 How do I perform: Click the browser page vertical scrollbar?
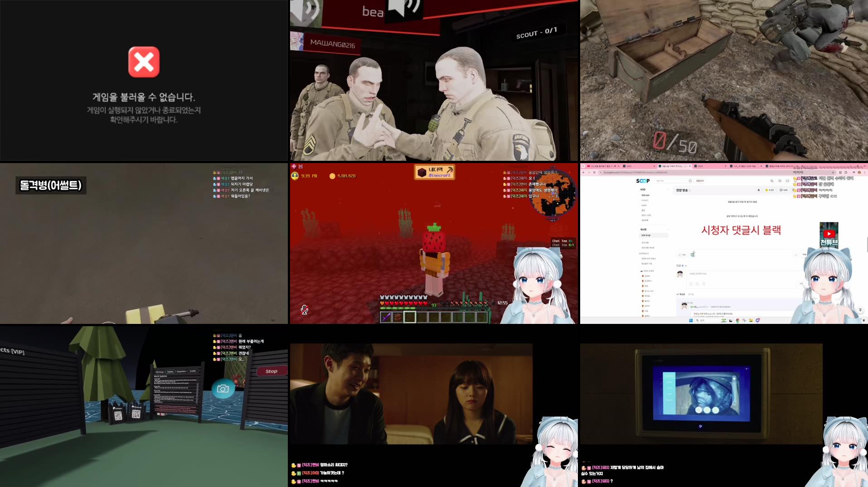point(867,245)
